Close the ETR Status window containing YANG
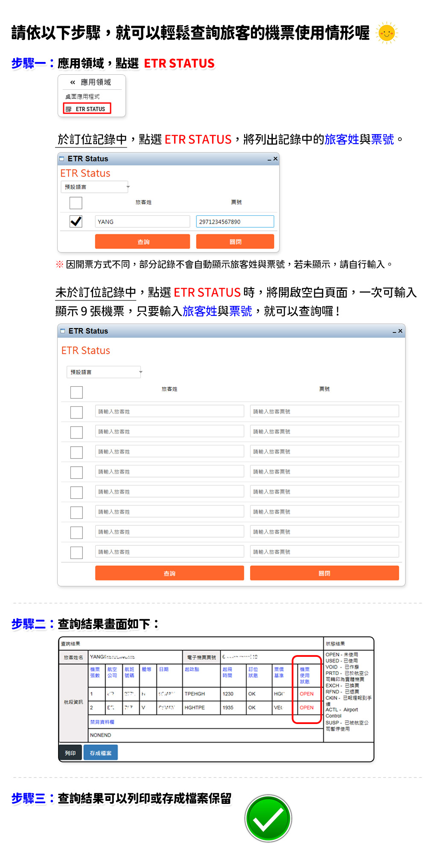This screenshot has height=868, width=438. point(275,159)
